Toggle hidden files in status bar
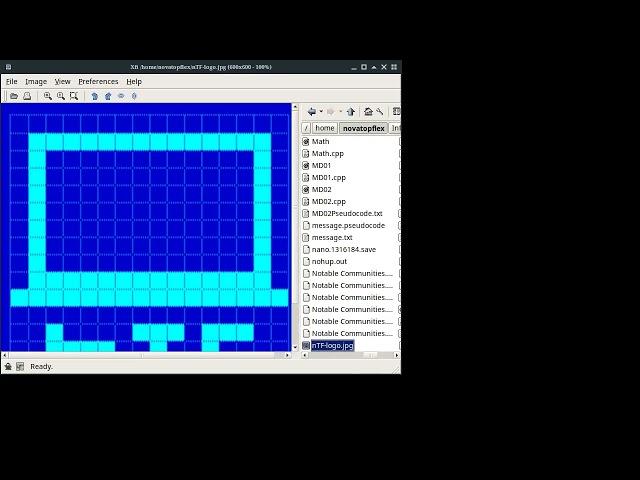The image size is (640, 480). pos(8,367)
